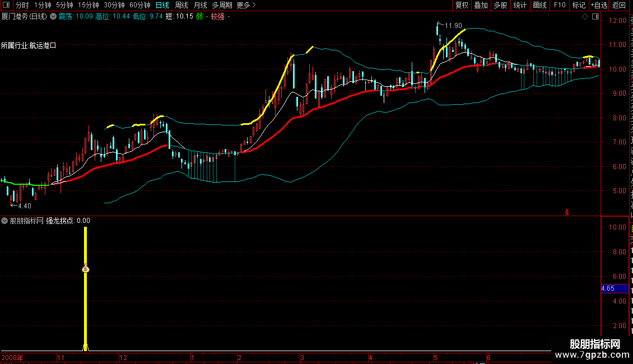
Task: Click month 5 on time axis
Action: pyautogui.click(x=436, y=357)
